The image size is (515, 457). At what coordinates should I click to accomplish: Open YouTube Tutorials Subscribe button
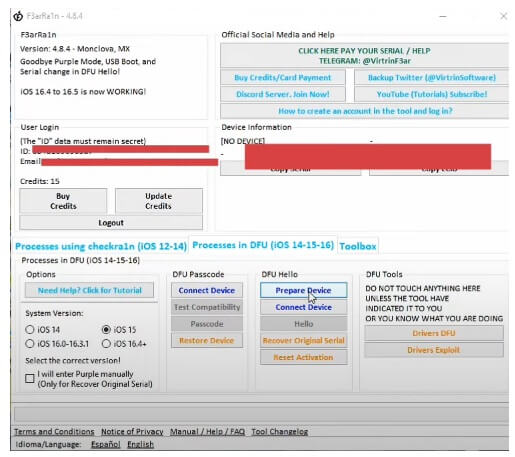click(x=431, y=94)
